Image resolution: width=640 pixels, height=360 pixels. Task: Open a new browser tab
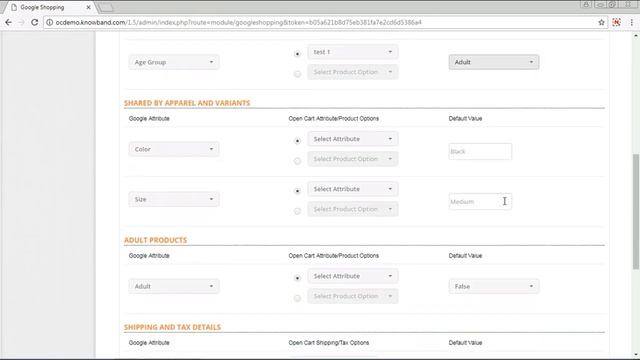[x=106, y=7]
